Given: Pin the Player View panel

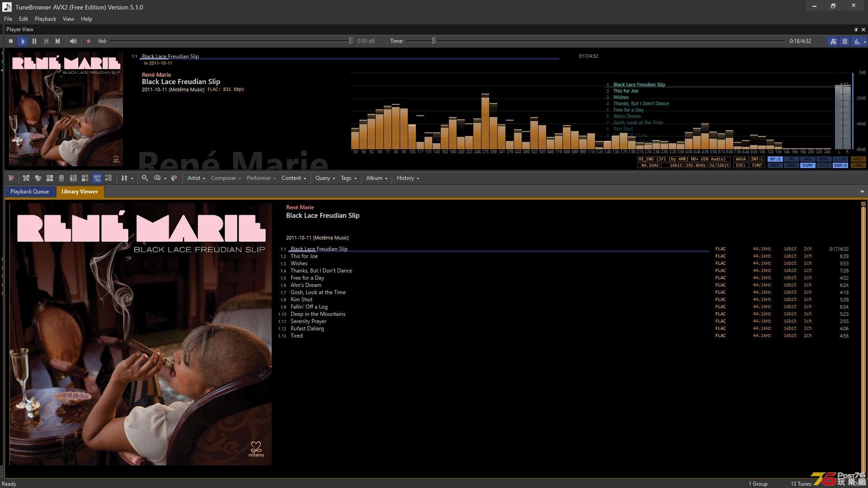Looking at the screenshot, I should point(856,29).
